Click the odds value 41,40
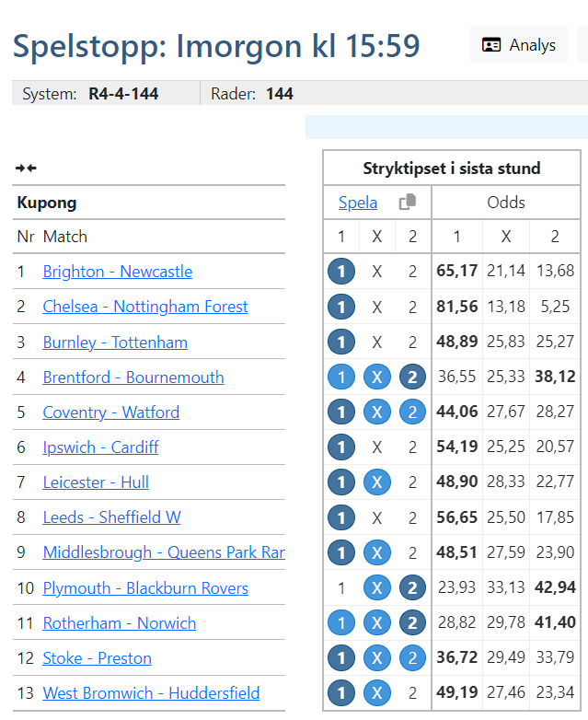This screenshot has height=720, width=588. 555,622
